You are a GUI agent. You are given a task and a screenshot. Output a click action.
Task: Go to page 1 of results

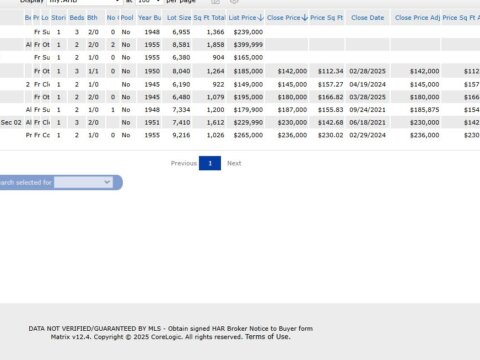point(210,163)
